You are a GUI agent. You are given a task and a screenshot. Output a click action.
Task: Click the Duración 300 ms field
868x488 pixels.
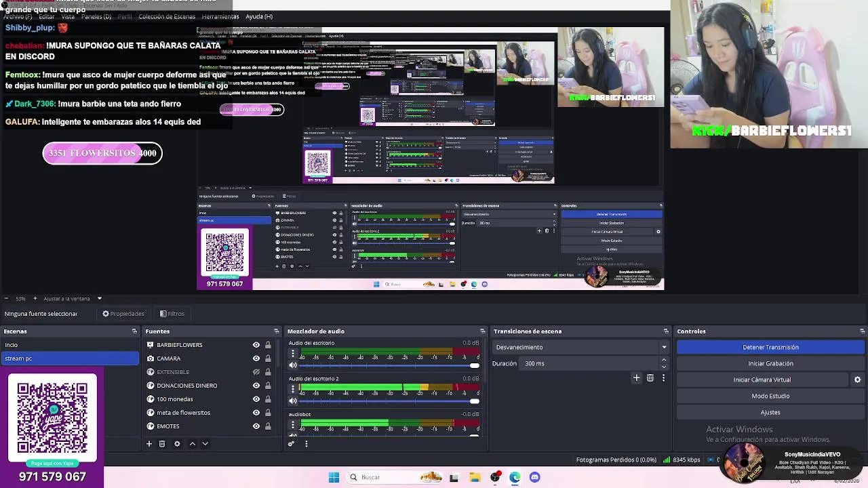point(590,363)
